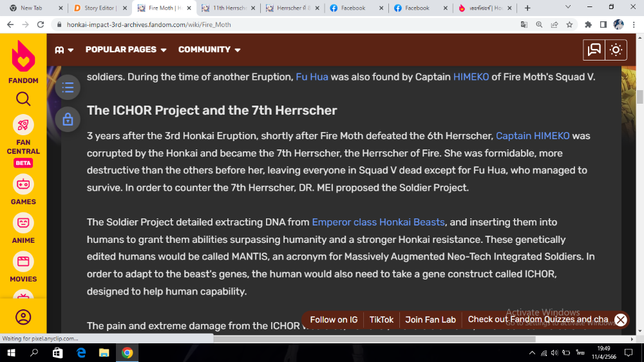Close the Fandom promo banner

click(x=620, y=319)
